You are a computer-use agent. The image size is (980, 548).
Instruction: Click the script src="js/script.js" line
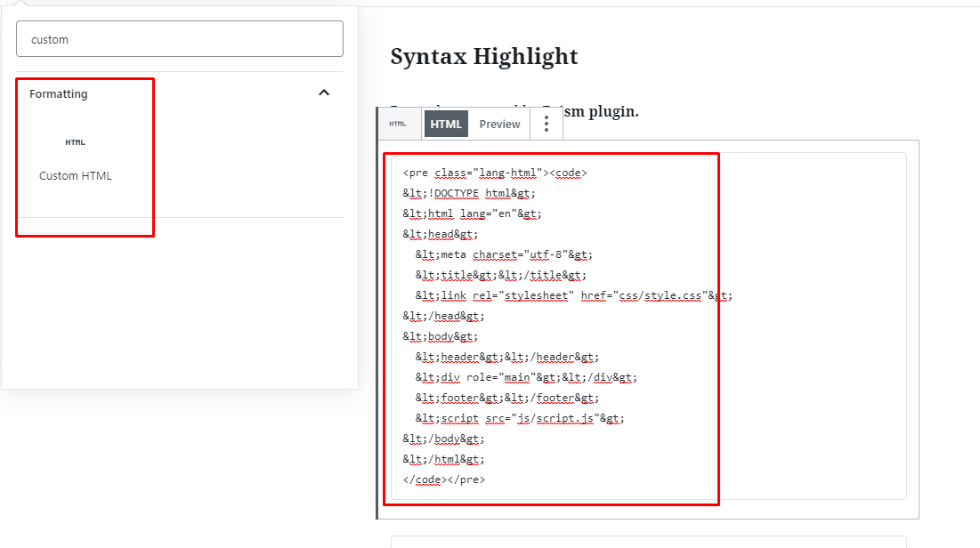point(519,418)
